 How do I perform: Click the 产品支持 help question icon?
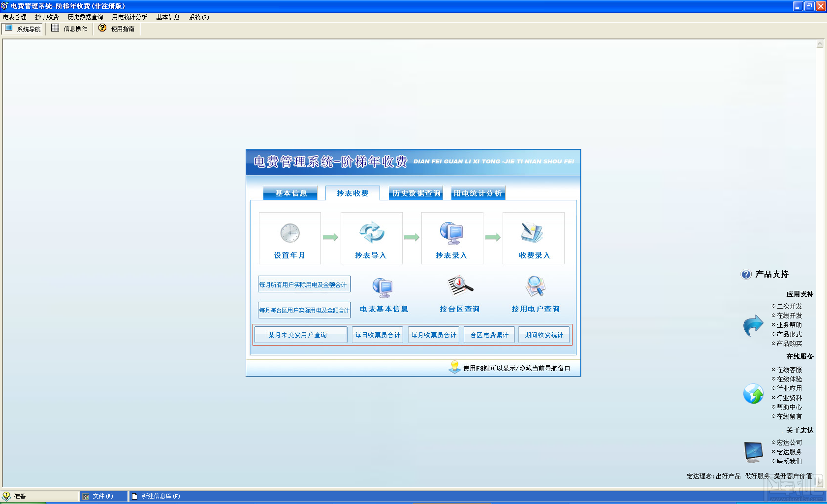746,275
